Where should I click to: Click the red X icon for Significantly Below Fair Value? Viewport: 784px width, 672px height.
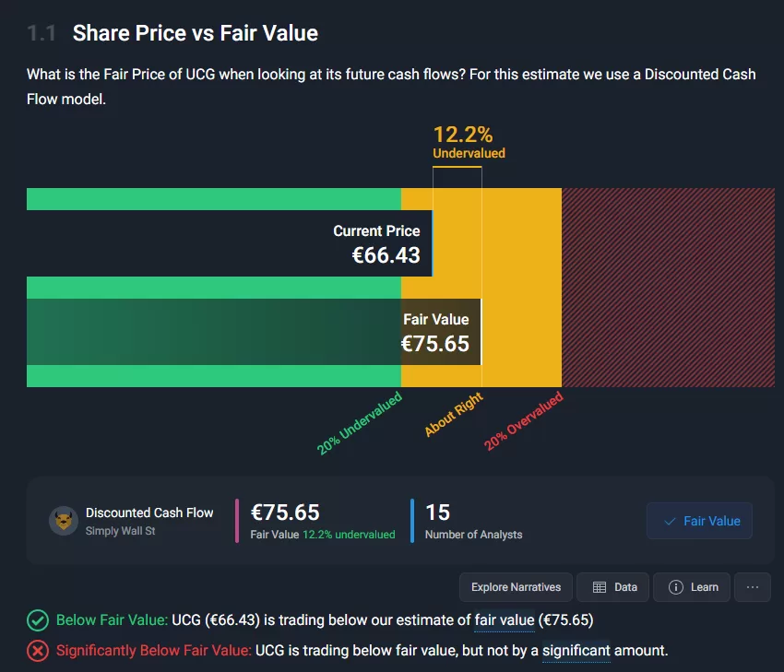pyautogui.click(x=38, y=651)
